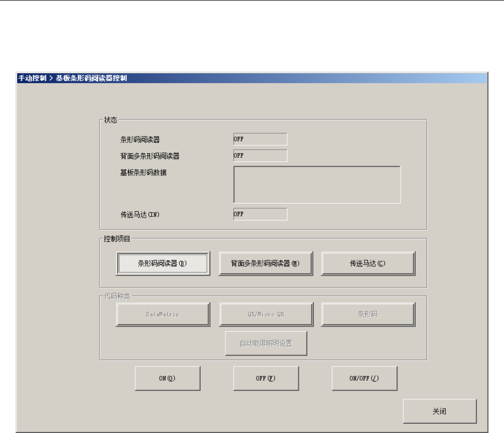The image size is (504, 433).
Task: Select the 传送马达 (C) control button
Action: click(368, 263)
